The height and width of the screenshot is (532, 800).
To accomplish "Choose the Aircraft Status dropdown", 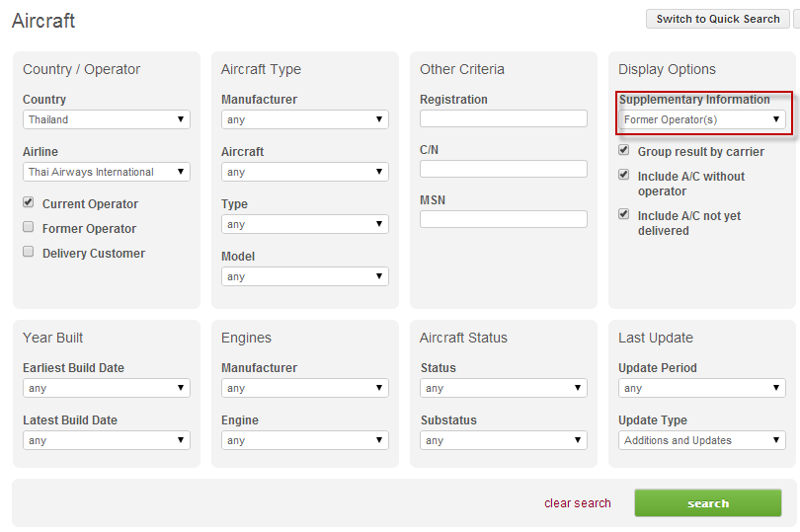I will click(x=503, y=388).
